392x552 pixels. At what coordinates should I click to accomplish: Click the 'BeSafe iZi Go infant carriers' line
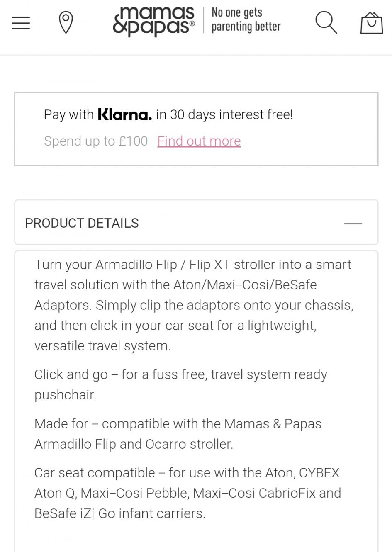tap(120, 513)
